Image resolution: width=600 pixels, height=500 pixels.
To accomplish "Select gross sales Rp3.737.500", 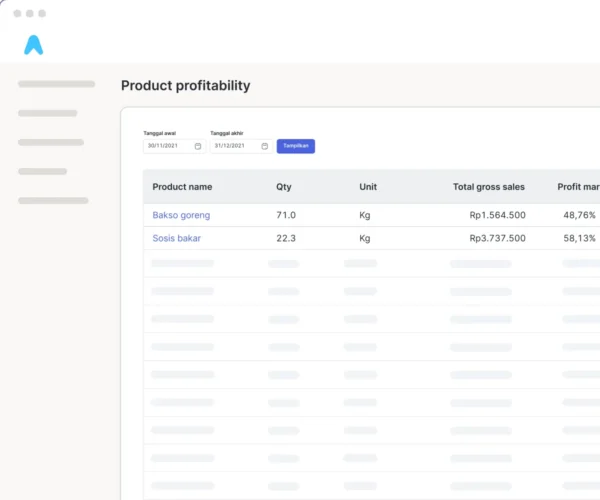I will (497, 238).
